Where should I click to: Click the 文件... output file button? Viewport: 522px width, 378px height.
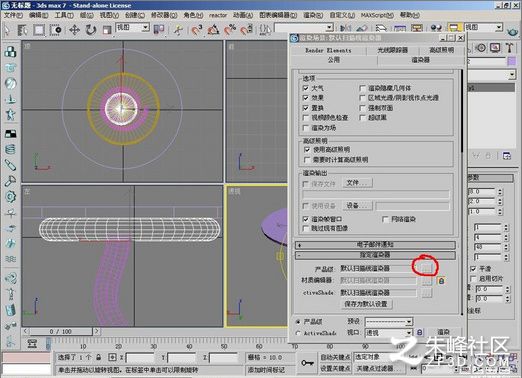[x=357, y=183]
